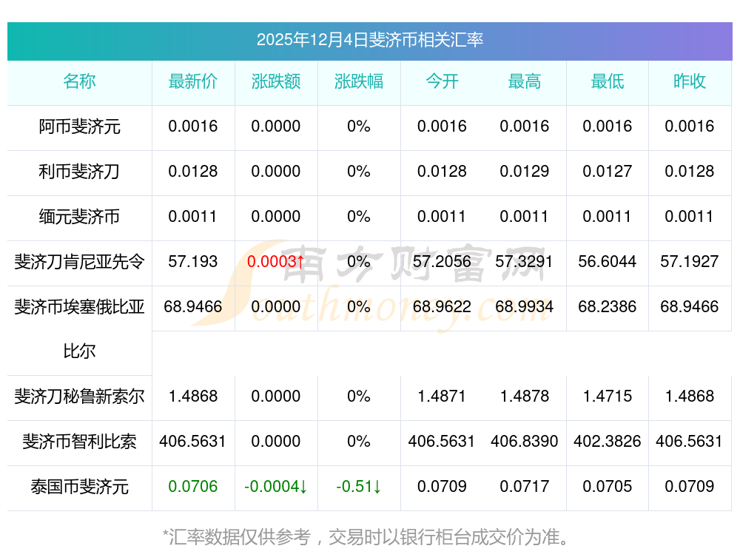Click the 最新价 column header
Viewport: 740px width, 560px height.
(193, 81)
